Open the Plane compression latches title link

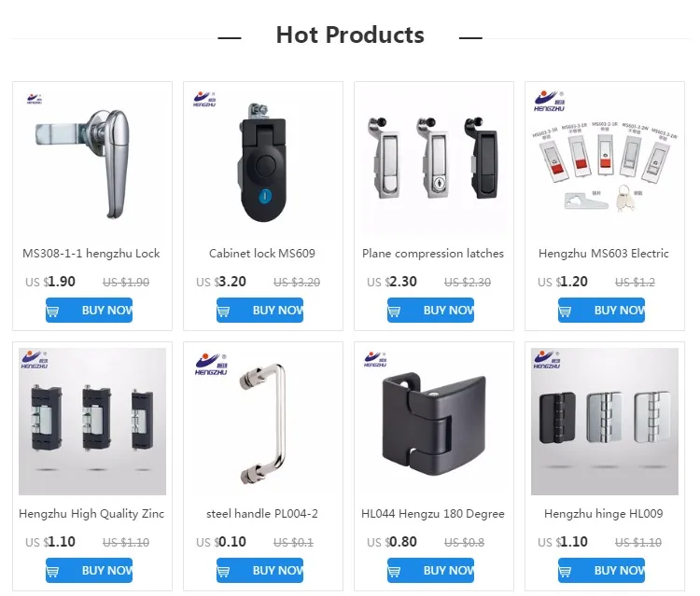tap(433, 254)
